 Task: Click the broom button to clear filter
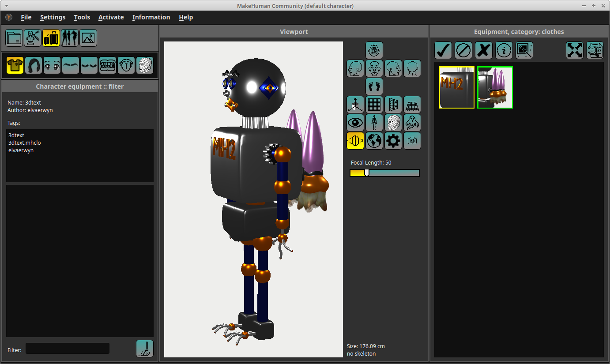pos(145,349)
